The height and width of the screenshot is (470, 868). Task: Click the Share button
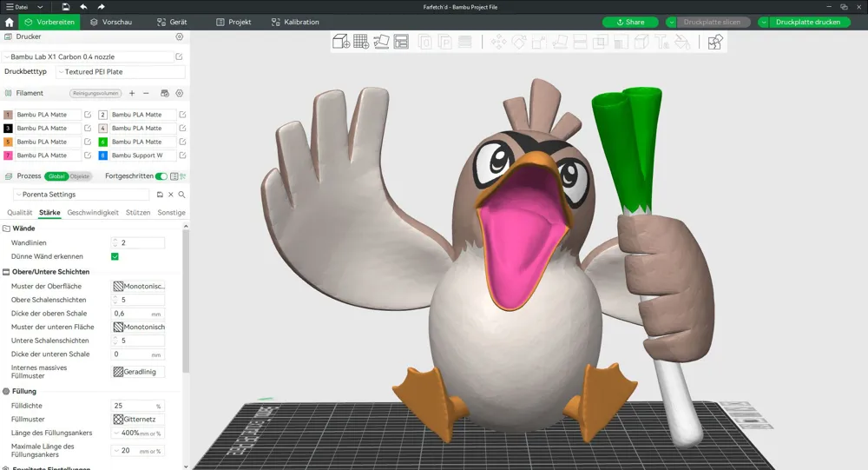click(x=630, y=23)
